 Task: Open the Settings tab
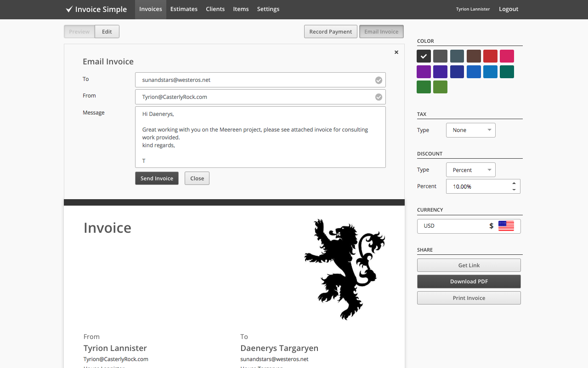point(268,9)
